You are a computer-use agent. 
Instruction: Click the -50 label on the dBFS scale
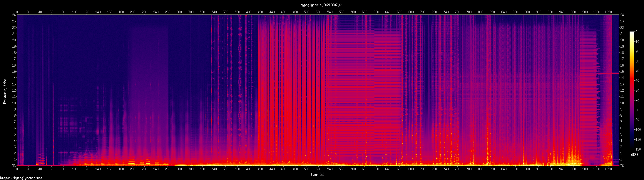[x=636, y=81]
